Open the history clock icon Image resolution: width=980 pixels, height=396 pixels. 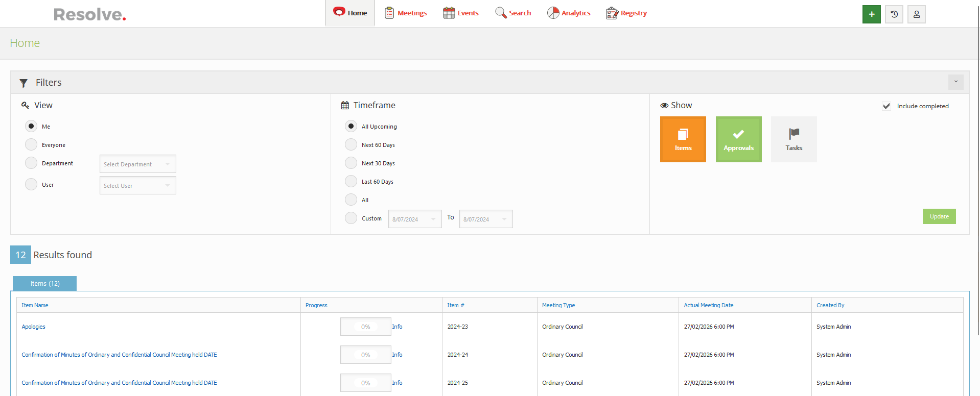pos(894,14)
